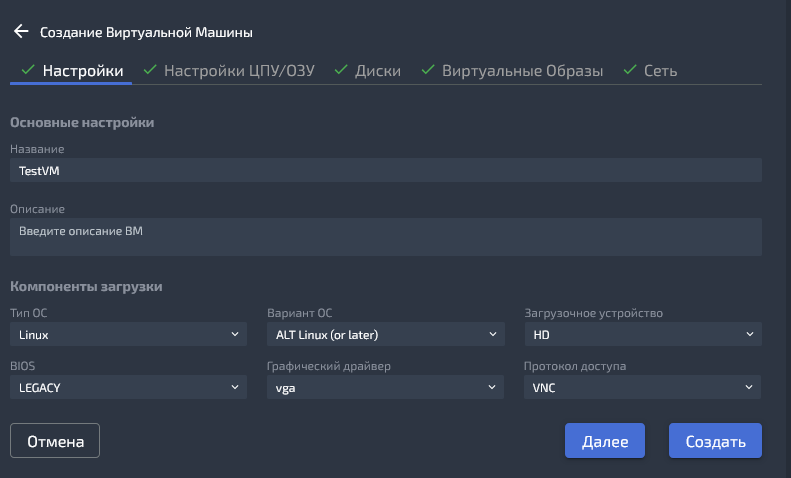The image size is (791, 478).
Task: Switch to the Диски tab label
Action: pyautogui.click(x=378, y=71)
